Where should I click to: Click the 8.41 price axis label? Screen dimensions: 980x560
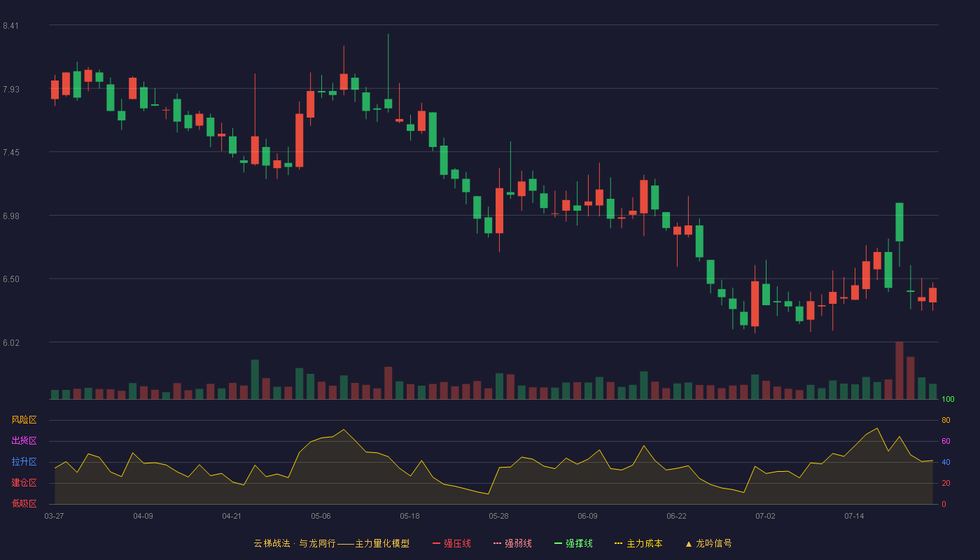pyautogui.click(x=10, y=26)
